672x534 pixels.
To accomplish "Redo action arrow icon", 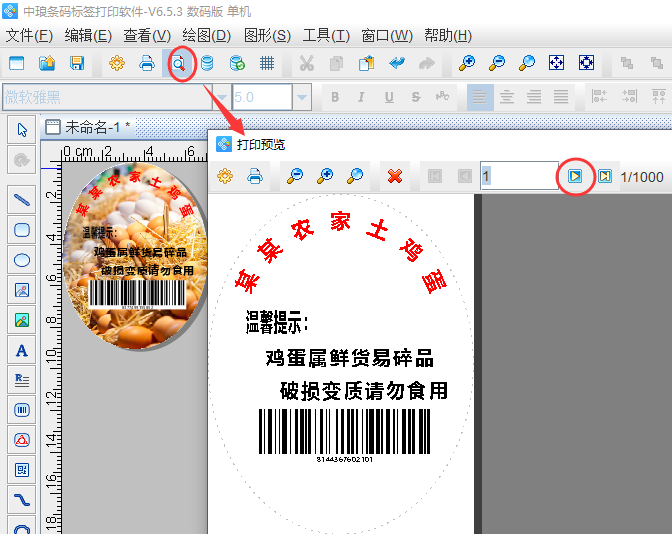I will coord(426,63).
